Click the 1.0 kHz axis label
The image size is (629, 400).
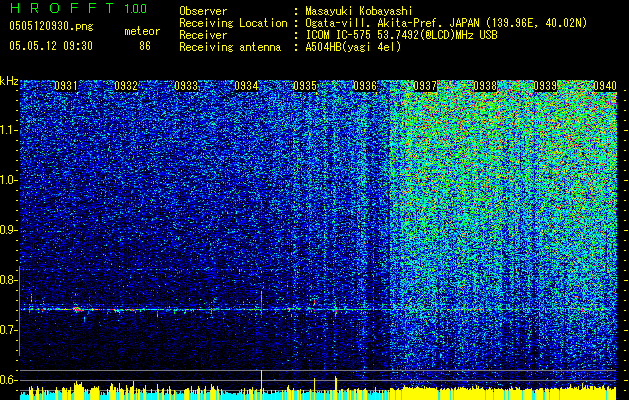(x=9, y=180)
